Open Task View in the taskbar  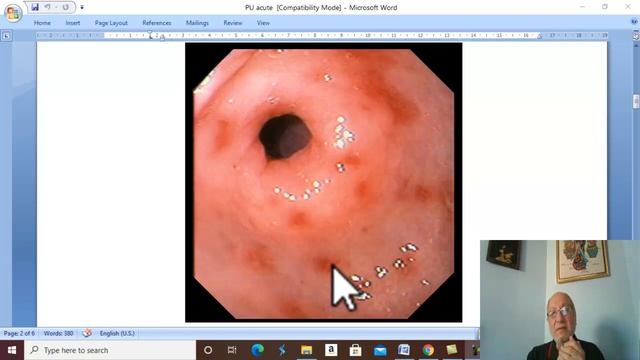coord(232,350)
